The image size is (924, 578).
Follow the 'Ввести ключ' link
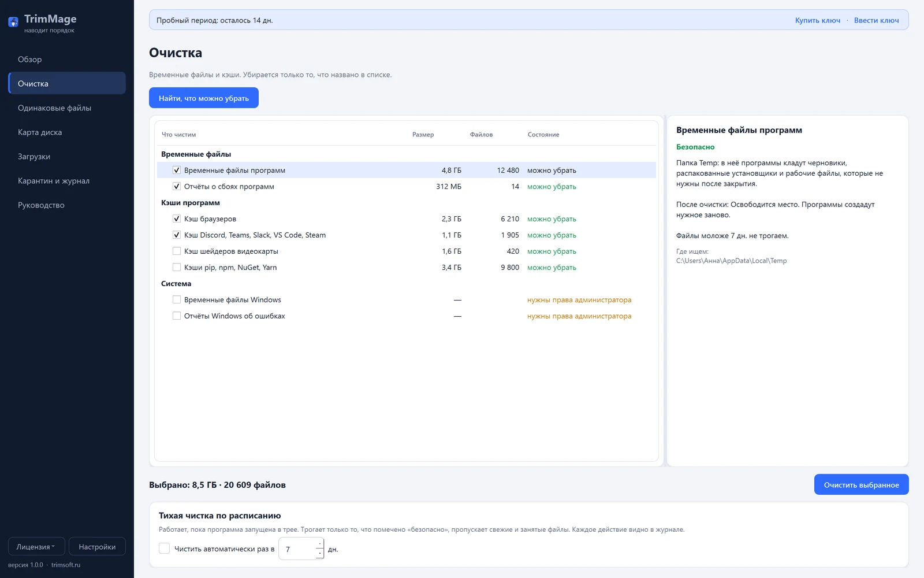pyautogui.click(x=877, y=20)
